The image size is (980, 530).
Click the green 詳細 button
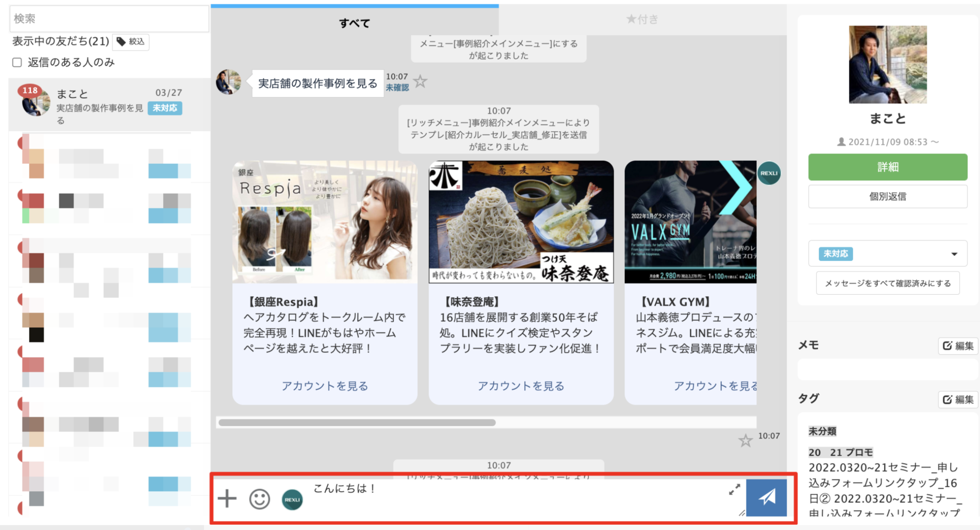click(x=887, y=167)
